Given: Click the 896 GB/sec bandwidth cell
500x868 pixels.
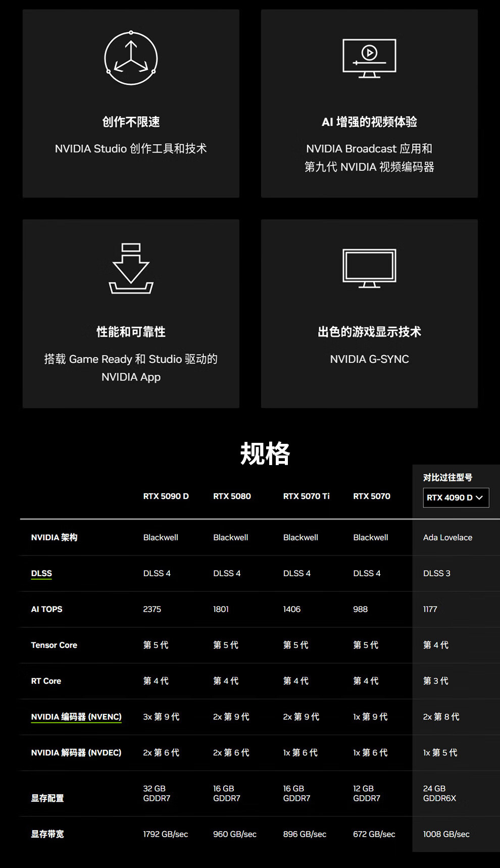Looking at the screenshot, I should tap(305, 834).
